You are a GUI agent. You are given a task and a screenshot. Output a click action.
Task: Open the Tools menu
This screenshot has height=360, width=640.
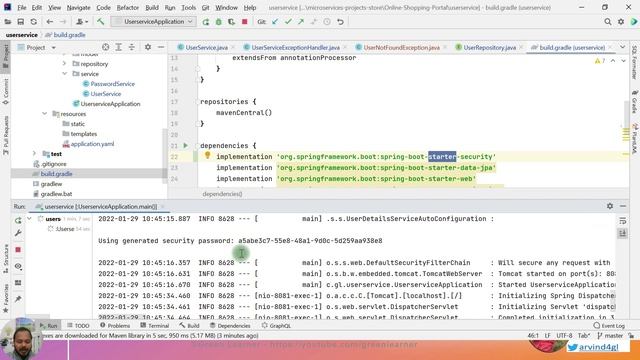click(188, 7)
